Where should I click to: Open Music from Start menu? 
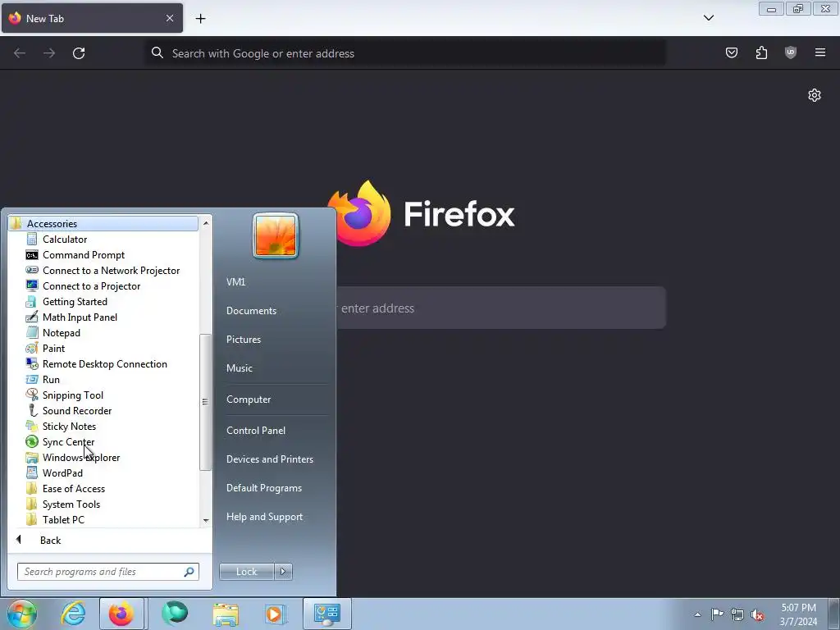pyautogui.click(x=239, y=368)
